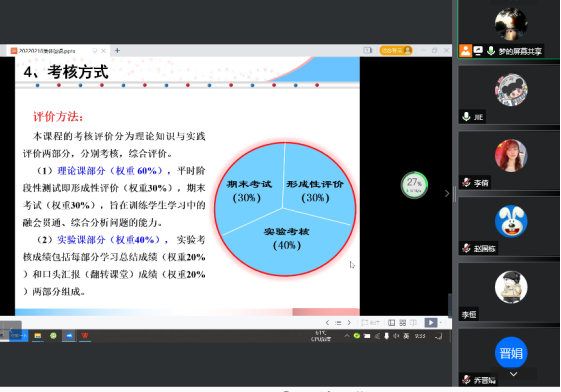Open the dropdown arrow next to slideshow play button
Viewport: 561px width, 392px height.
click(x=440, y=323)
